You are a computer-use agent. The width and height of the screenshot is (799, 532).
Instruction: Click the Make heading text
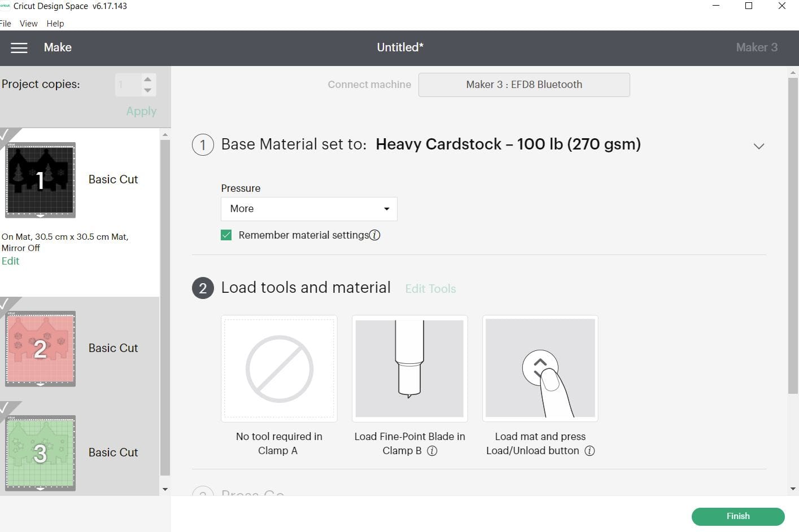(x=58, y=47)
